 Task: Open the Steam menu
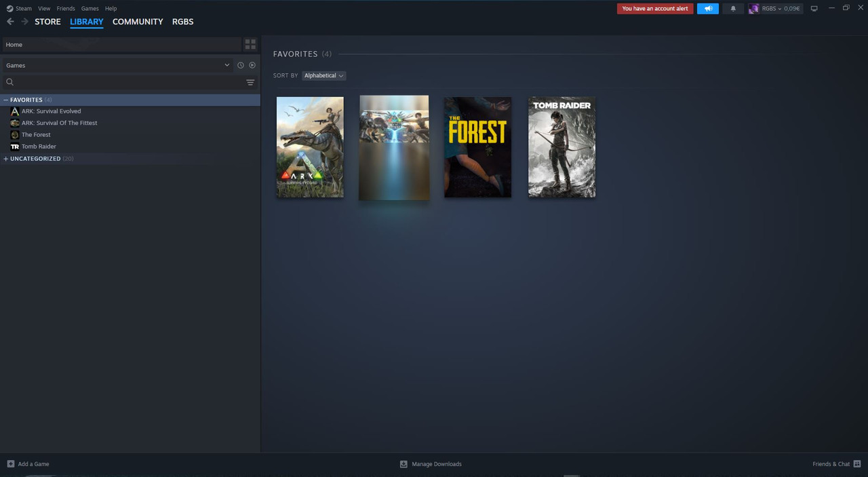24,9
